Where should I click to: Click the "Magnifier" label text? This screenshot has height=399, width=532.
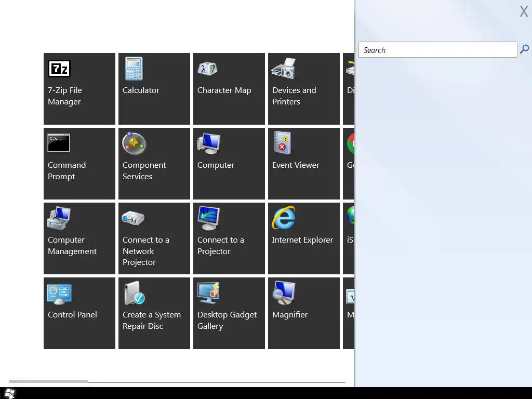[290, 315]
